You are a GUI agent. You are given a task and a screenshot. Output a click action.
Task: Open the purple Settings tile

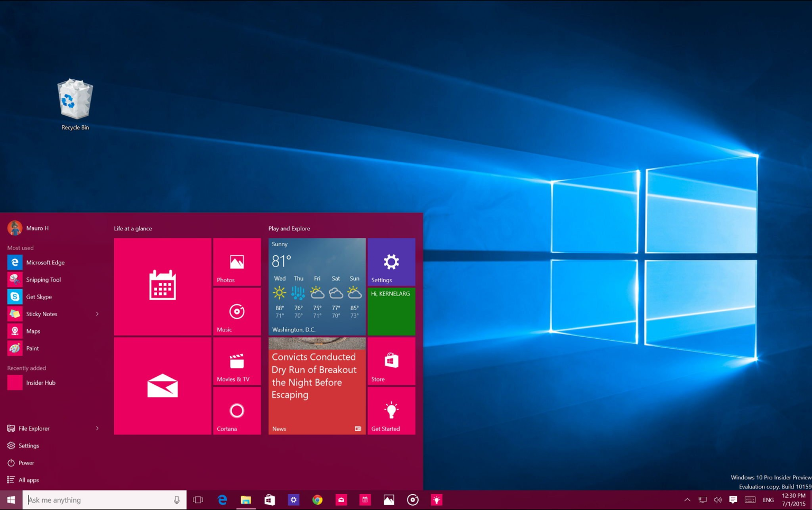pos(391,262)
